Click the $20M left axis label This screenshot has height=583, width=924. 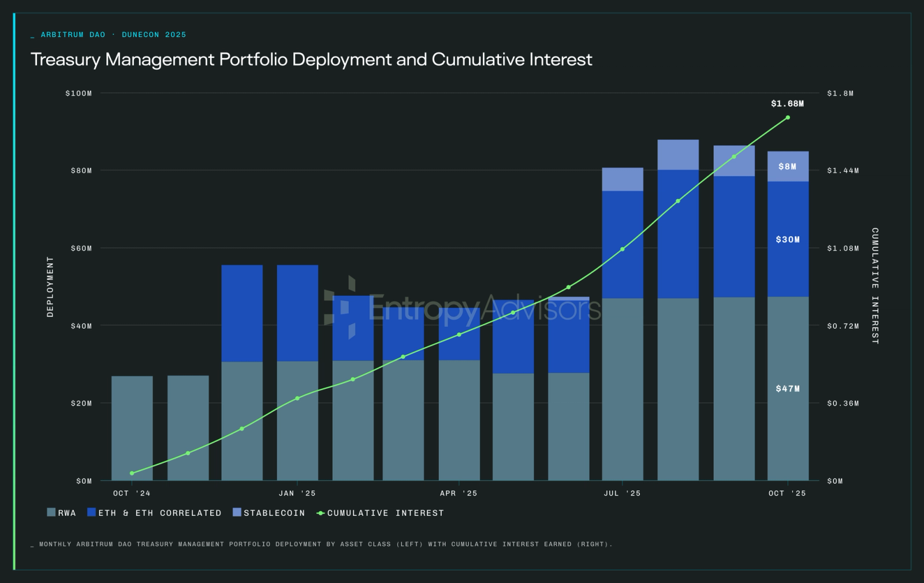(81, 403)
